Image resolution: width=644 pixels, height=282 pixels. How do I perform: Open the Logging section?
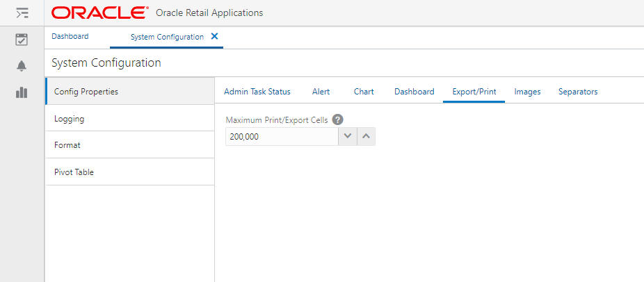tap(130, 119)
